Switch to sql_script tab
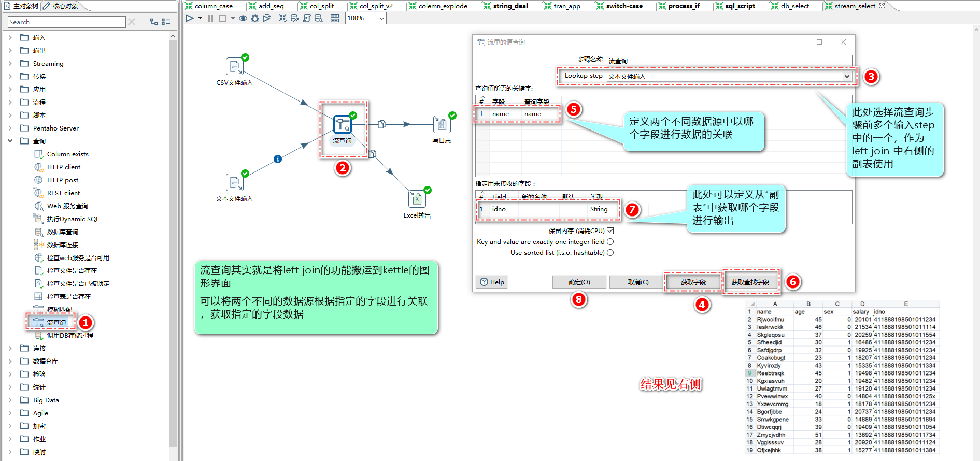 tap(740, 6)
